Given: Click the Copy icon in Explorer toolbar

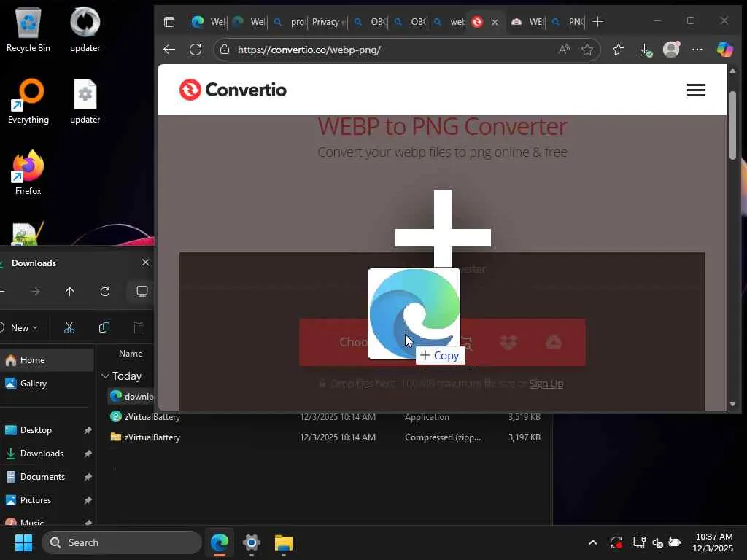Looking at the screenshot, I should pos(104,327).
